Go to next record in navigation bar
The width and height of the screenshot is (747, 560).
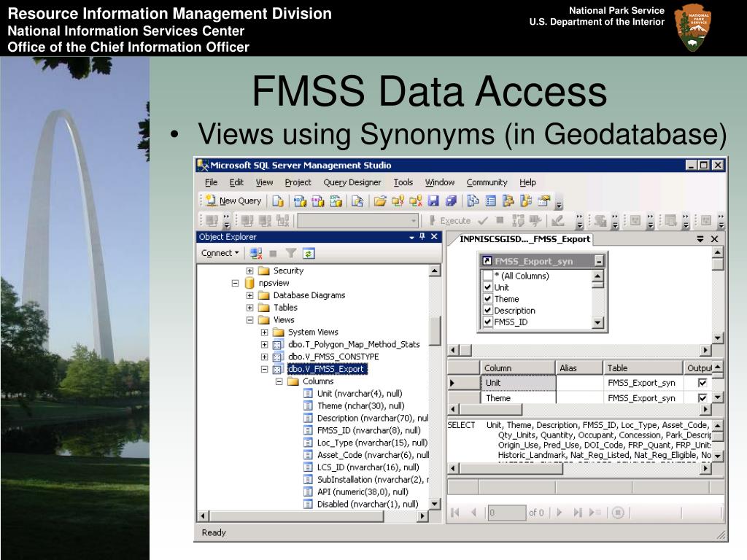[560, 513]
